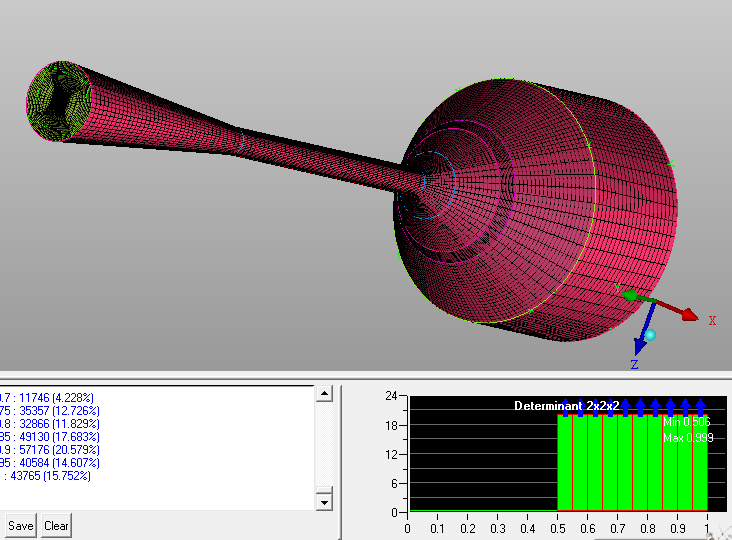Select the histogram bar between 0.5 and 0.55
Viewport: 732px width, 540px height.
(x=564, y=463)
